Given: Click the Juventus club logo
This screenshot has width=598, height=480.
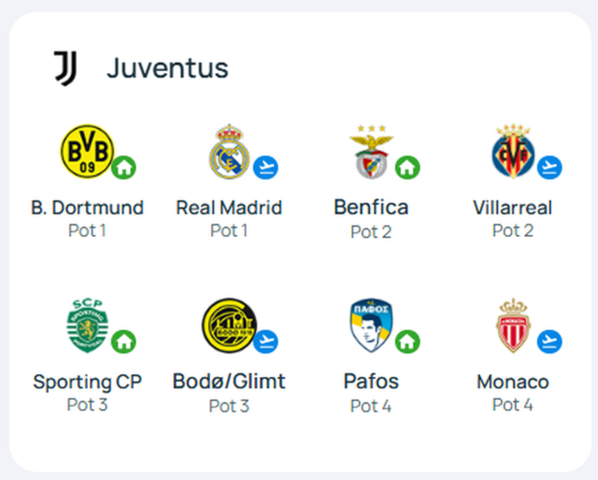Looking at the screenshot, I should [66, 68].
